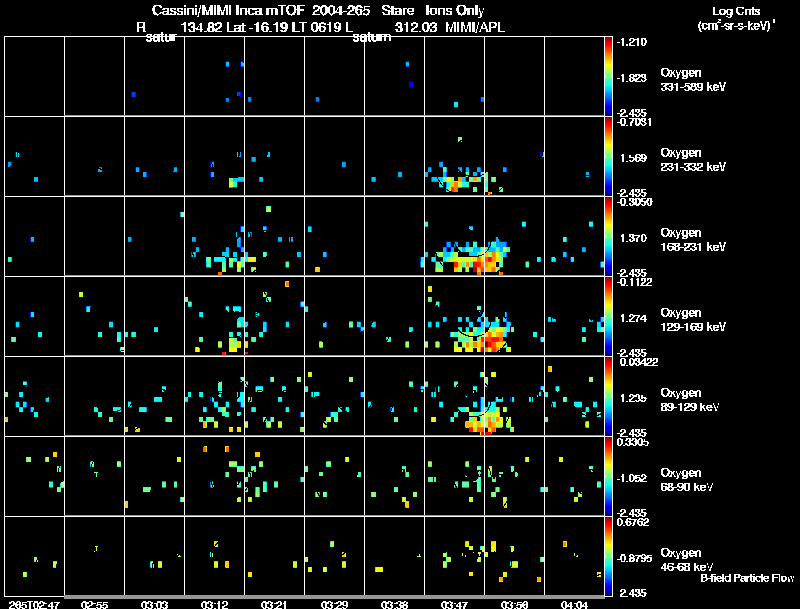Click the '03:29' time axis label
The width and height of the screenshot is (800, 609).
pos(334,605)
